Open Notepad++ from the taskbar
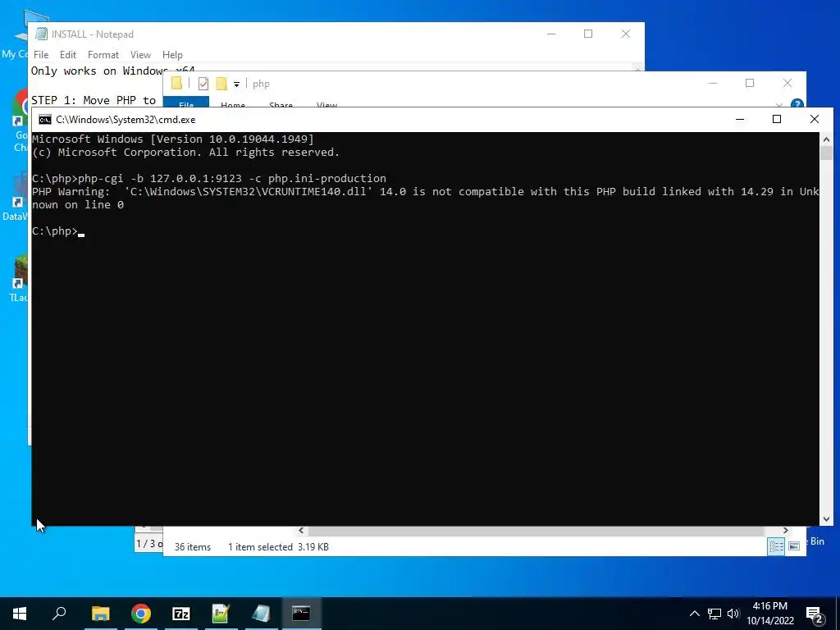The image size is (840, 630). click(221, 614)
